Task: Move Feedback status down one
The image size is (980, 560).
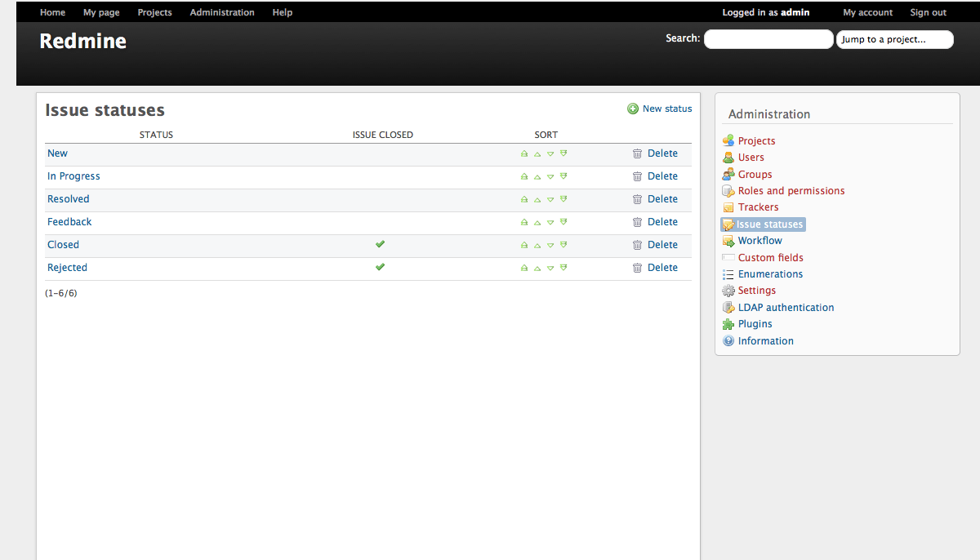Action: (550, 222)
